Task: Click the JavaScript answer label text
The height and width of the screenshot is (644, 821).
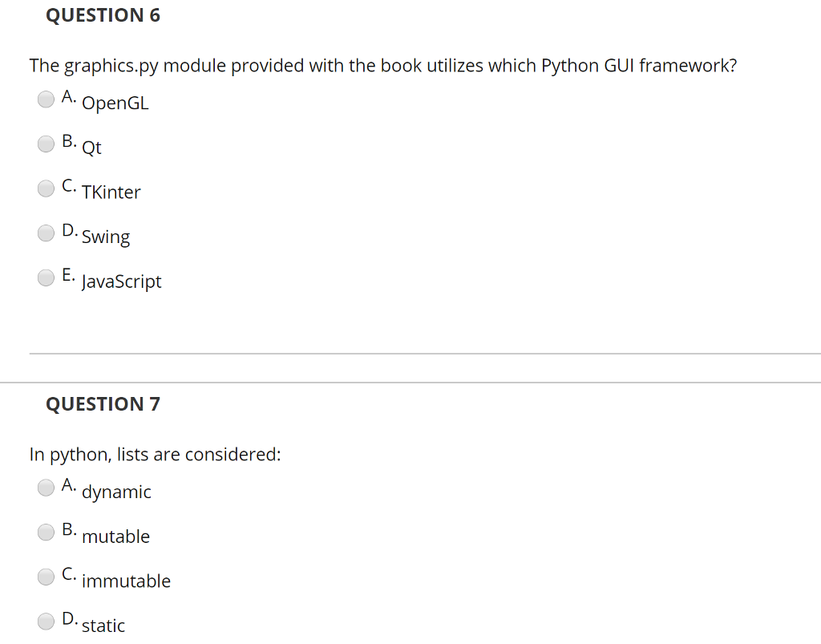Action: (x=121, y=282)
